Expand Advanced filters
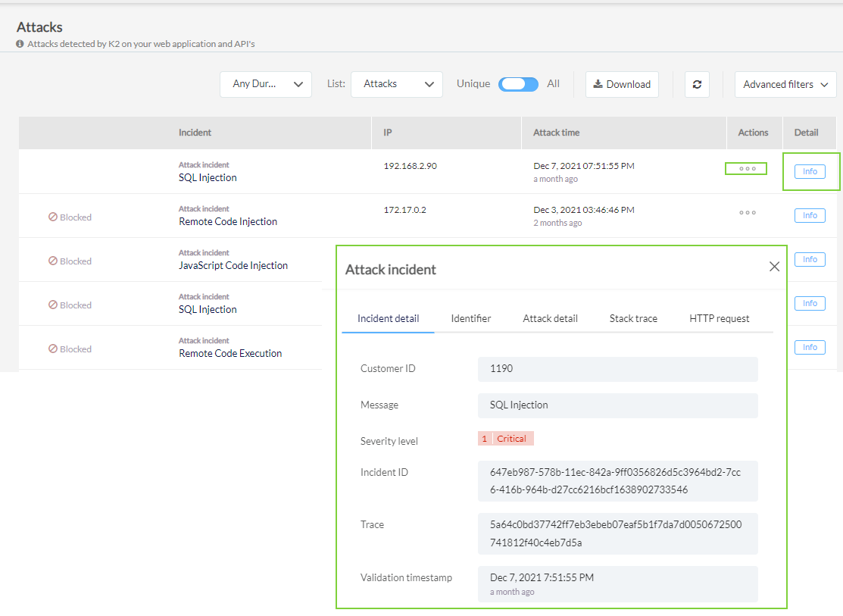The width and height of the screenshot is (843, 616). (x=785, y=84)
